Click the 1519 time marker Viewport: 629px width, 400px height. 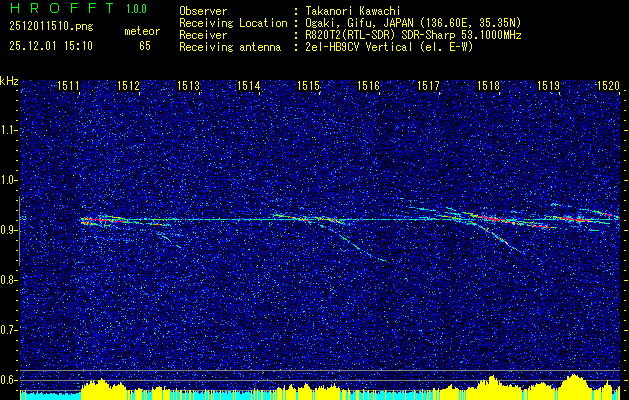click(548, 85)
